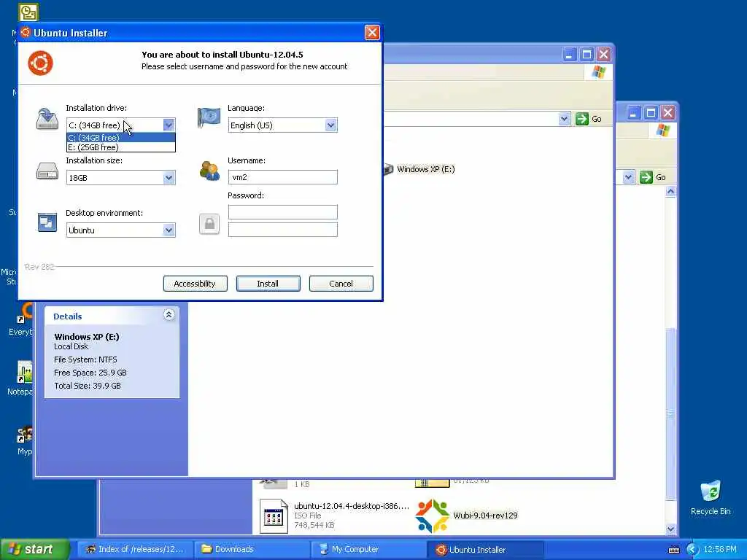Click the Windows XP (E:) drive icon
747x560 pixels.
click(x=388, y=169)
